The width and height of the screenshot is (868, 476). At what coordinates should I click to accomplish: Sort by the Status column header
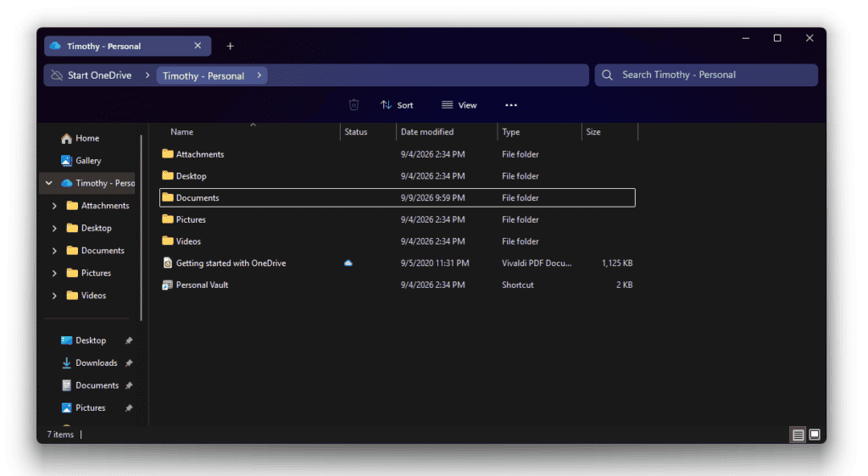pos(356,131)
